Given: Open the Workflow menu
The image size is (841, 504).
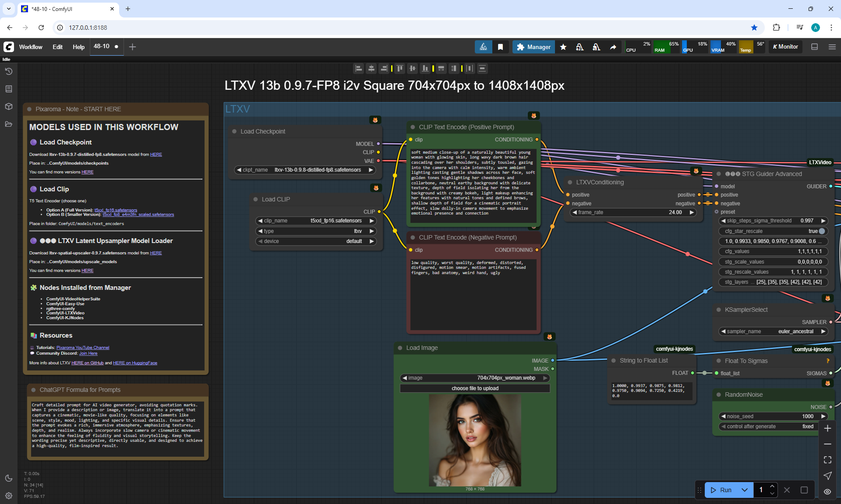Looking at the screenshot, I should coord(31,47).
